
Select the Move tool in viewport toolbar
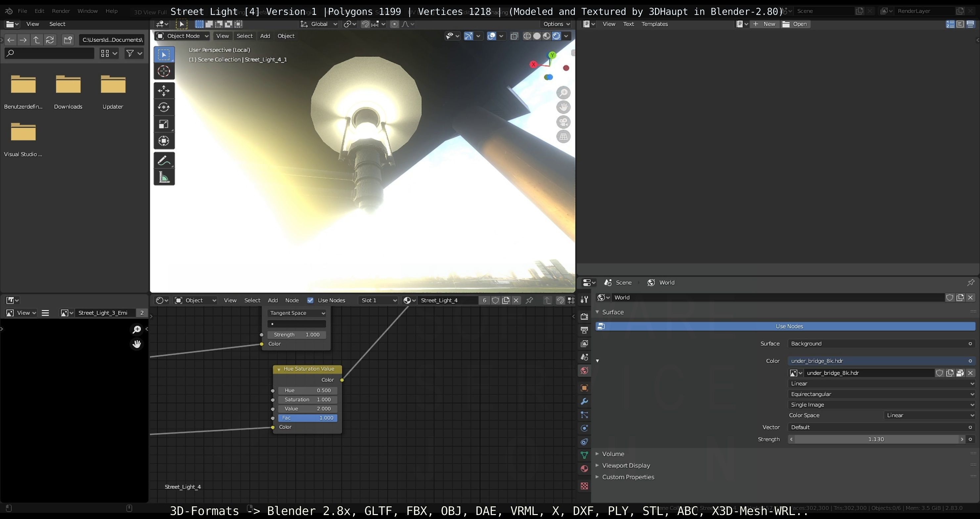point(163,91)
